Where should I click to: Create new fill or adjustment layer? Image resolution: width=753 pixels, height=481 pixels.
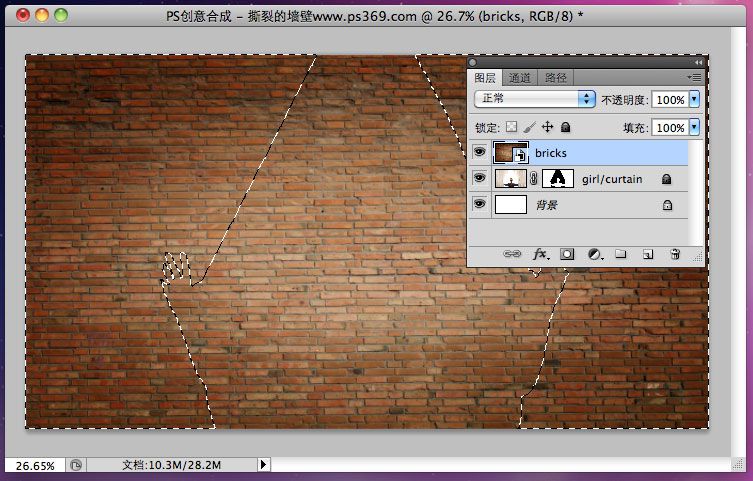(595, 254)
